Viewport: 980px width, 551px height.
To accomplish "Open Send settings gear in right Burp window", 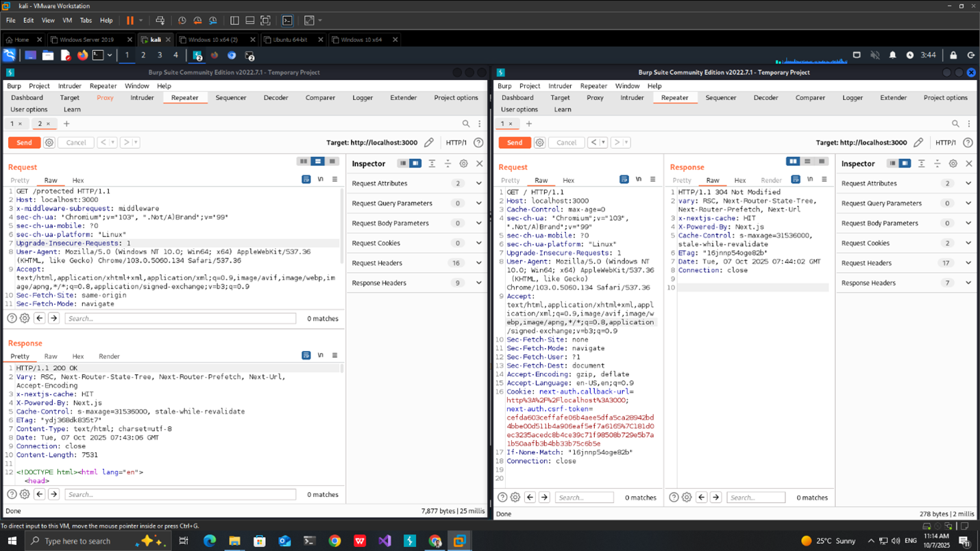I will [540, 143].
